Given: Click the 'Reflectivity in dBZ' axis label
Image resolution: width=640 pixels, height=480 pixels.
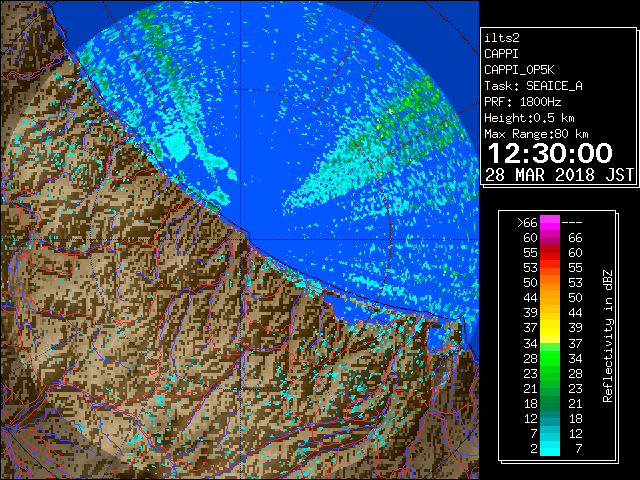Looking at the screenshot, I should [608, 336].
